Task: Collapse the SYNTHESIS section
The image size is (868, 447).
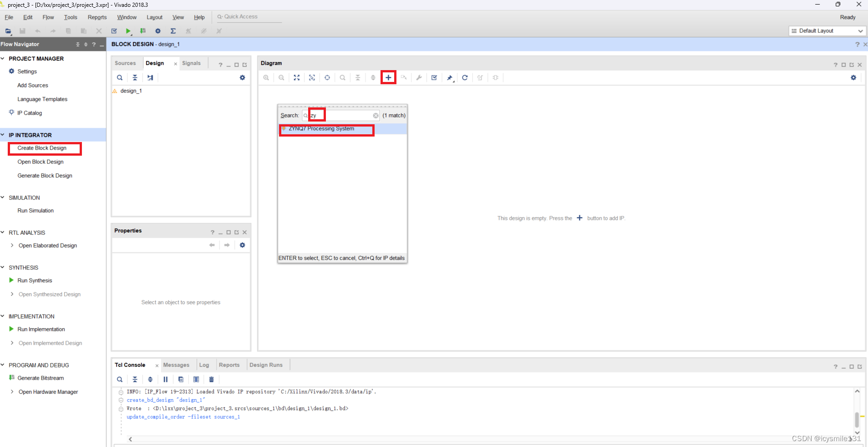Action: 3,267
